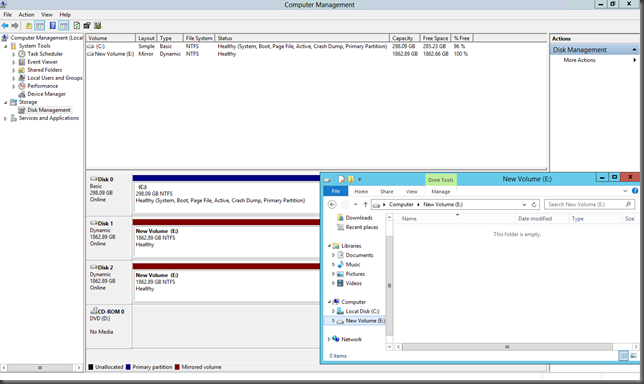Expand the Shared Folders node
The image size is (644, 384).
pos(14,70)
